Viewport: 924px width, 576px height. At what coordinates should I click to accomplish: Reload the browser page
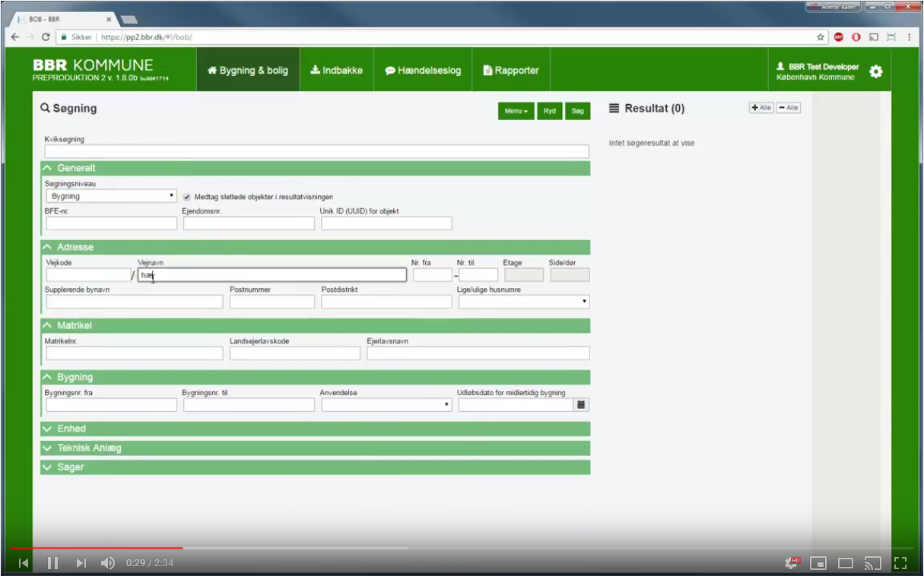click(x=46, y=36)
